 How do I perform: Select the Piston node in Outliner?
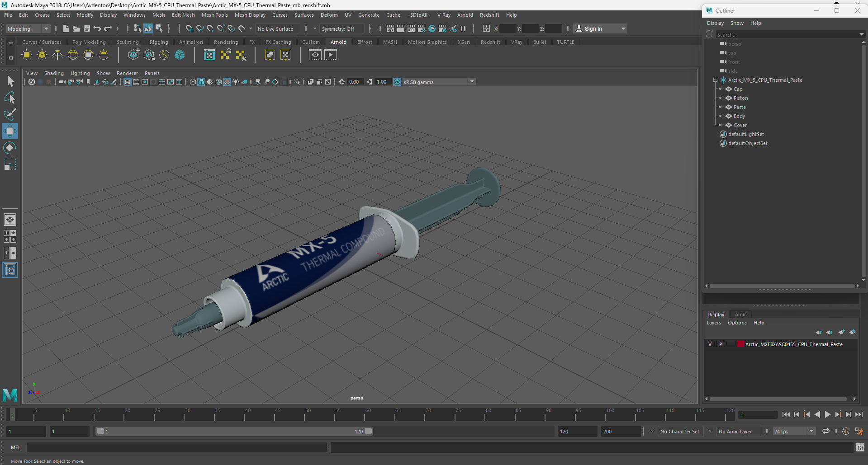tap(740, 98)
